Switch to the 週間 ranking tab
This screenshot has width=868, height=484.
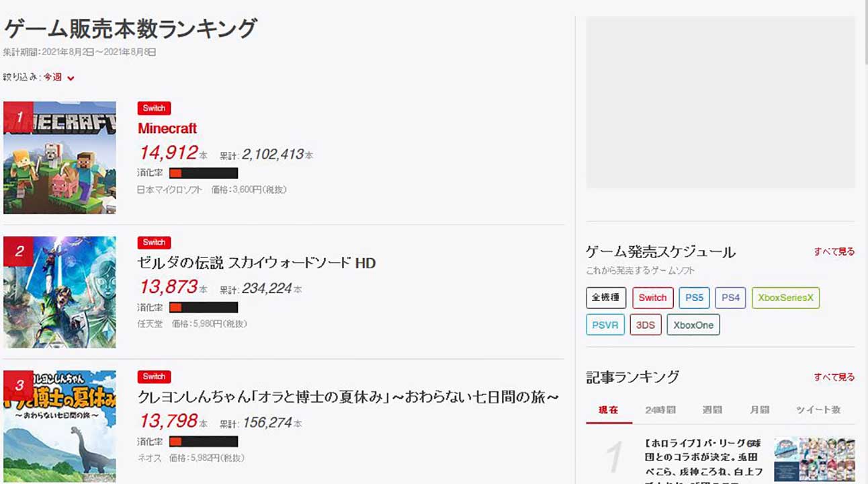711,409
